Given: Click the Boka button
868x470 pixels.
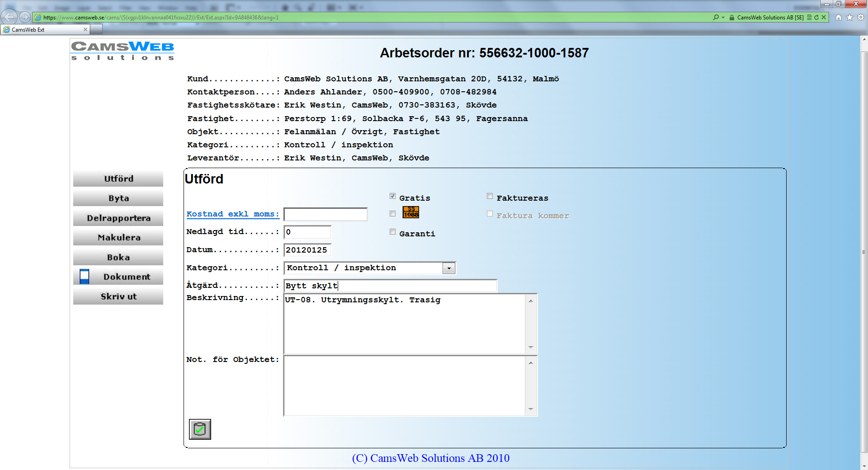Looking at the screenshot, I should point(118,257).
